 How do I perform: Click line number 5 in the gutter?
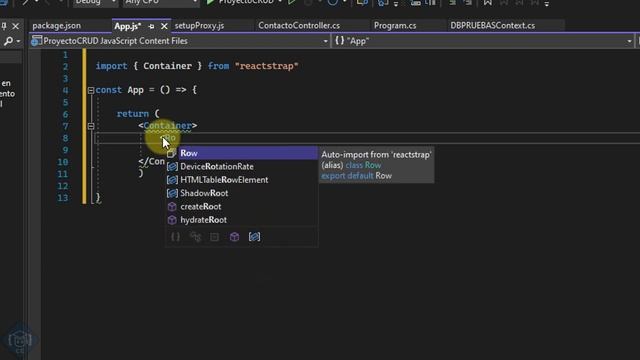click(x=65, y=102)
